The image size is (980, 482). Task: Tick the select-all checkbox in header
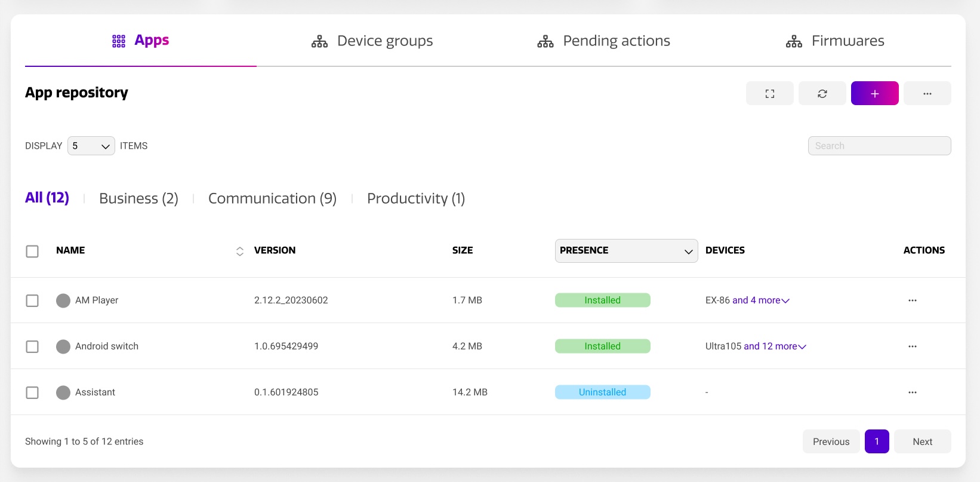[x=32, y=251]
